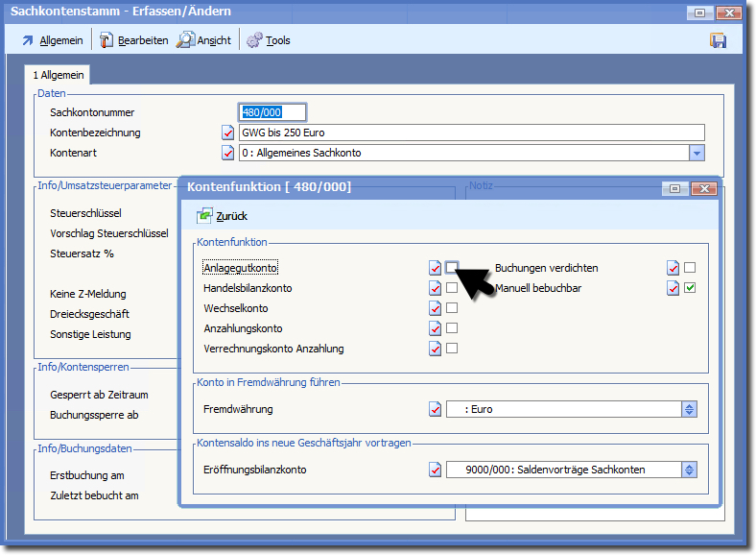Enable the Anlagegutkonto checkbox

(452, 267)
